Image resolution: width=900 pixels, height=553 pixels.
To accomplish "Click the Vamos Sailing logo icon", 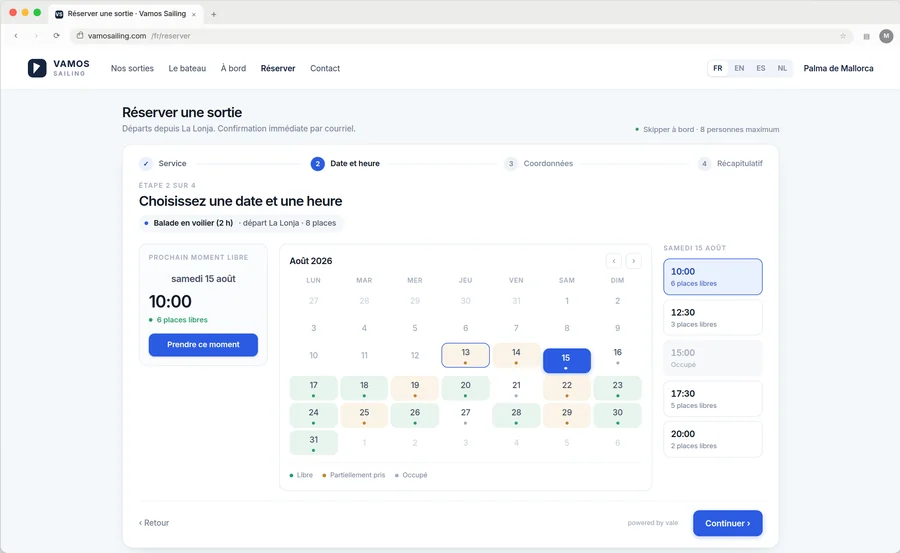I will 37,68.
